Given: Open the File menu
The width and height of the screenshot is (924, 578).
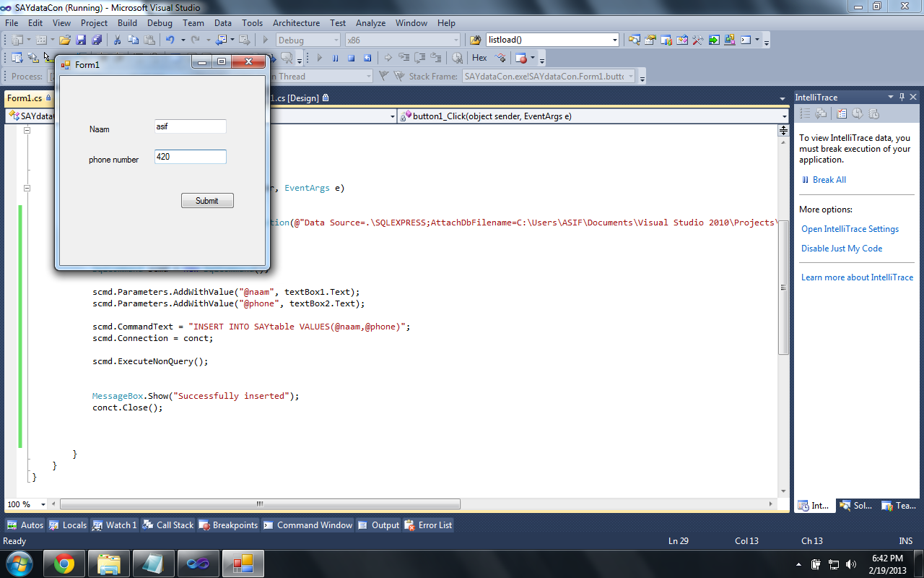Looking at the screenshot, I should [12, 23].
